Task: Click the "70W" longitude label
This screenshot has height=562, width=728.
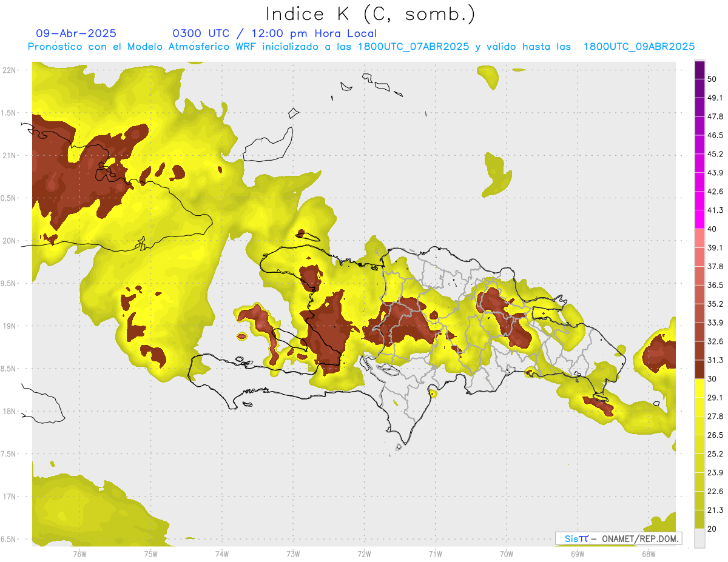Action: [x=507, y=554]
